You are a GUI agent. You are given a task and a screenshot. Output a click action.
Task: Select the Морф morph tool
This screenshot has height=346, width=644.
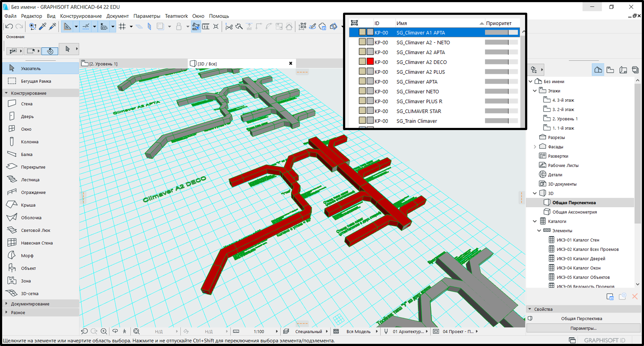pyautogui.click(x=41, y=256)
